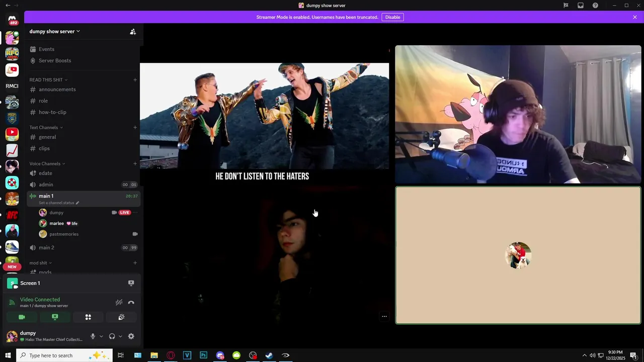Open headphone output options arrow

[120, 336]
